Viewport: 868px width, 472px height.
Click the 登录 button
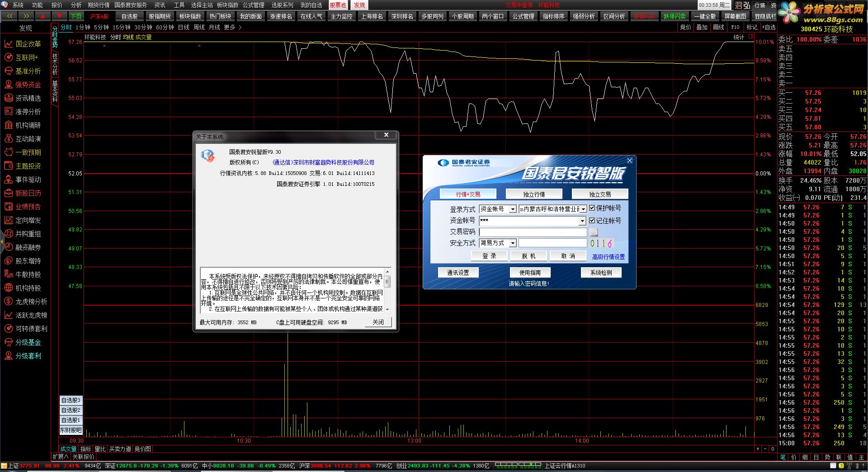point(489,256)
